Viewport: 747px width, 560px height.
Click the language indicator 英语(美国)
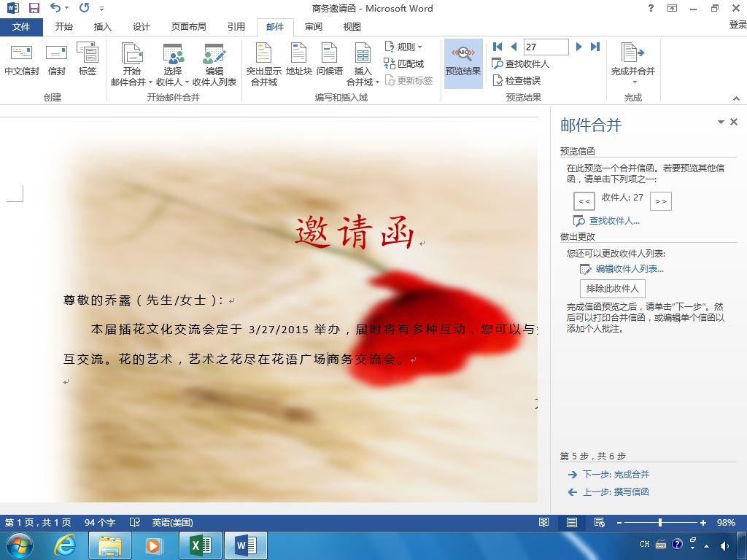point(172,522)
